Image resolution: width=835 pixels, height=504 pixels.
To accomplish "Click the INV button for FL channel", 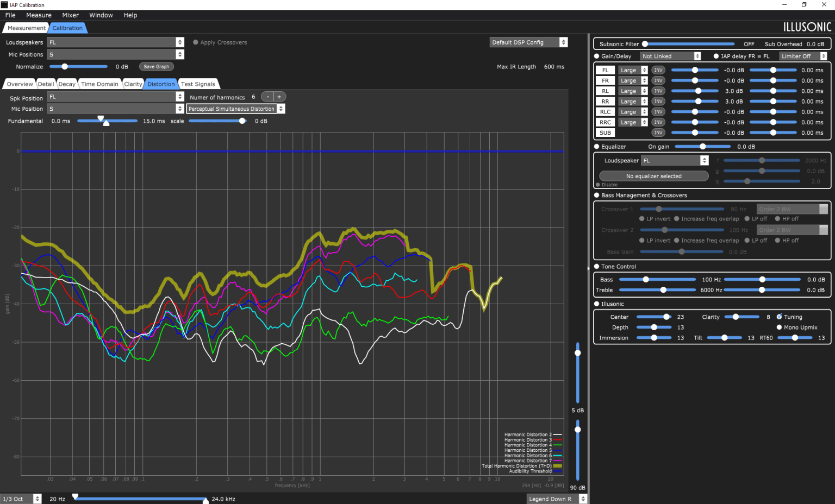I will 658,70.
